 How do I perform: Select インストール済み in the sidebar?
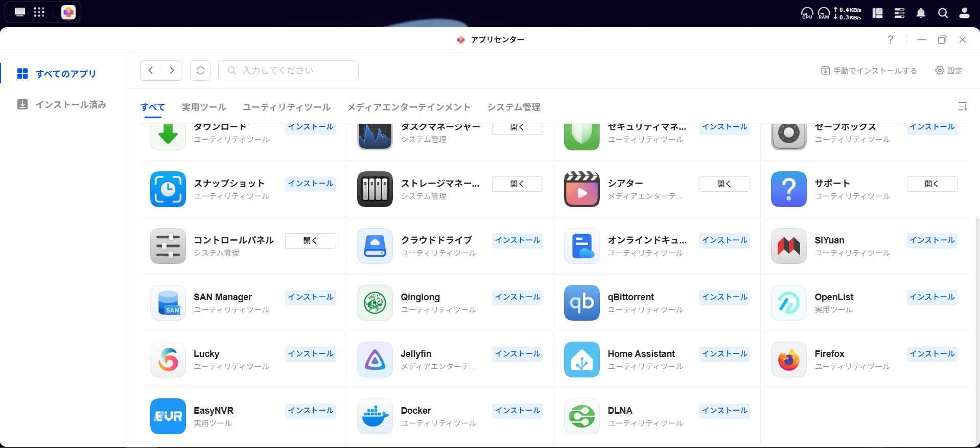71,104
